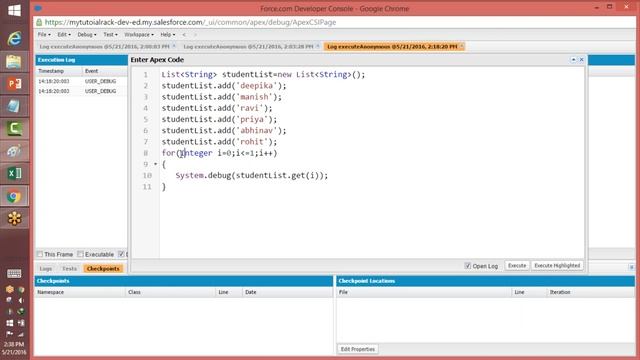Switch to Chrome in the taskbar
640x360 pixels.
(14, 196)
